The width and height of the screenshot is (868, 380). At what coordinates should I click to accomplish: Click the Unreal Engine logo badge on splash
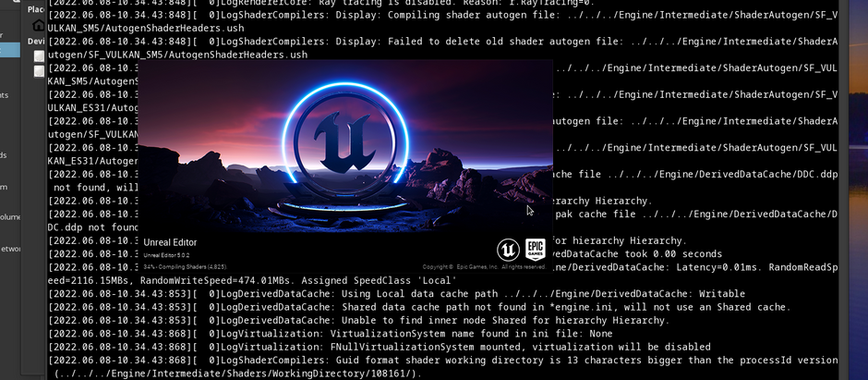pyautogui.click(x=508, y=250)
